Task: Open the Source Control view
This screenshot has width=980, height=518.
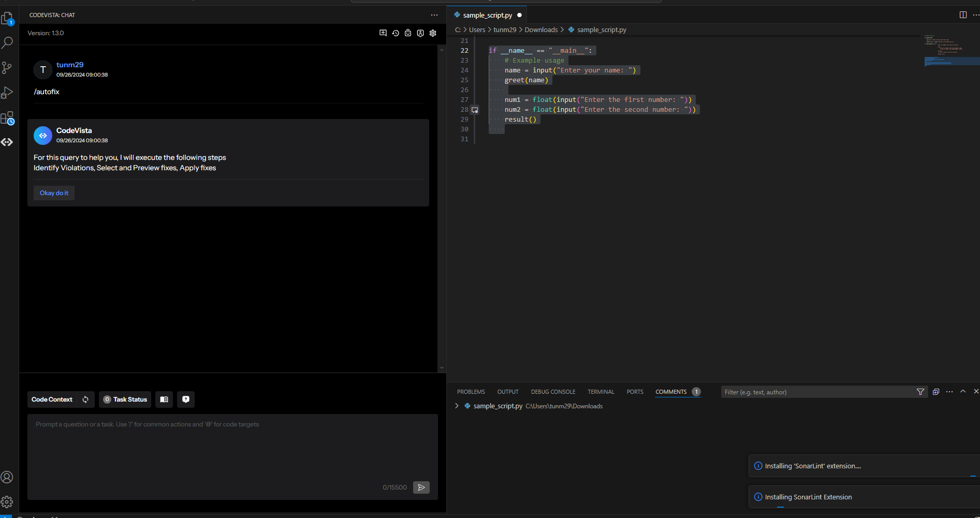Action: tap(7, 68)
